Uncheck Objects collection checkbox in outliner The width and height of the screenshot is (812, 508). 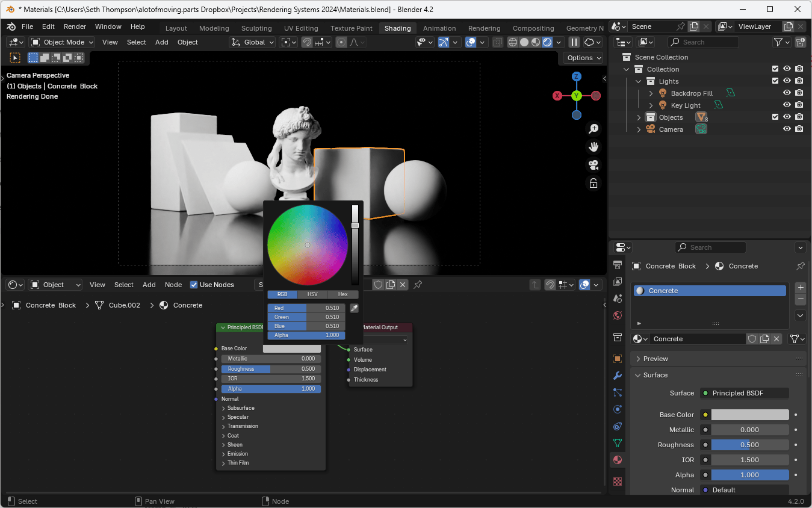pyautogui.click(x=775, y=117)
